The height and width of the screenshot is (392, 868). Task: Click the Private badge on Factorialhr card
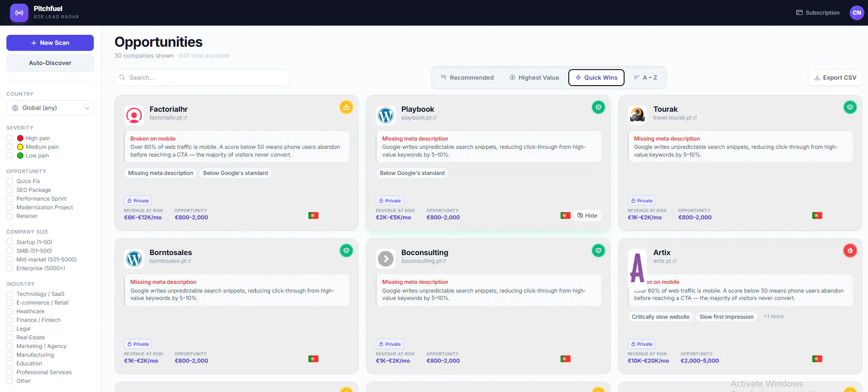tap(138, 201)
